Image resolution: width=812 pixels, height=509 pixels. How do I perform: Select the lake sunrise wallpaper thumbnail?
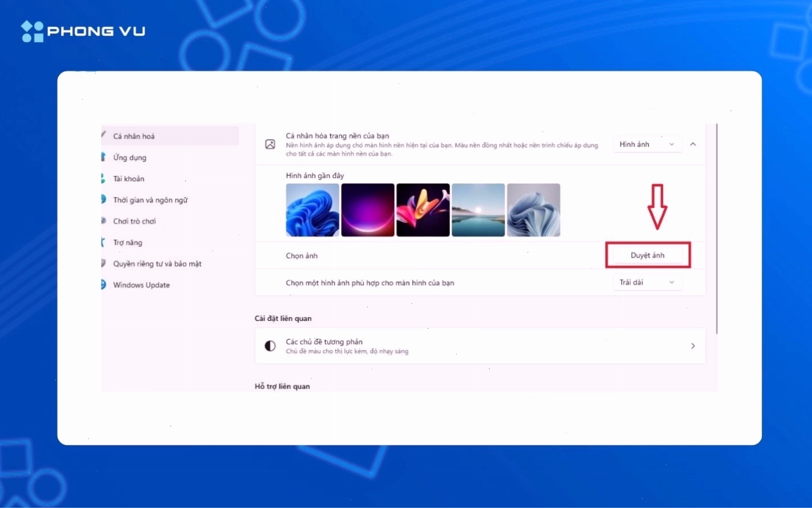(x=478, y=210)
